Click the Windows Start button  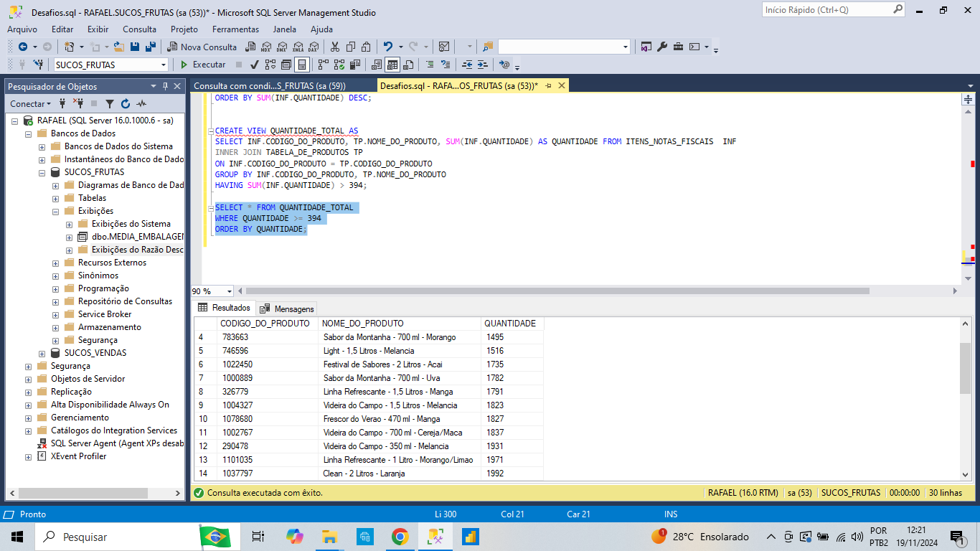point(17,537)
